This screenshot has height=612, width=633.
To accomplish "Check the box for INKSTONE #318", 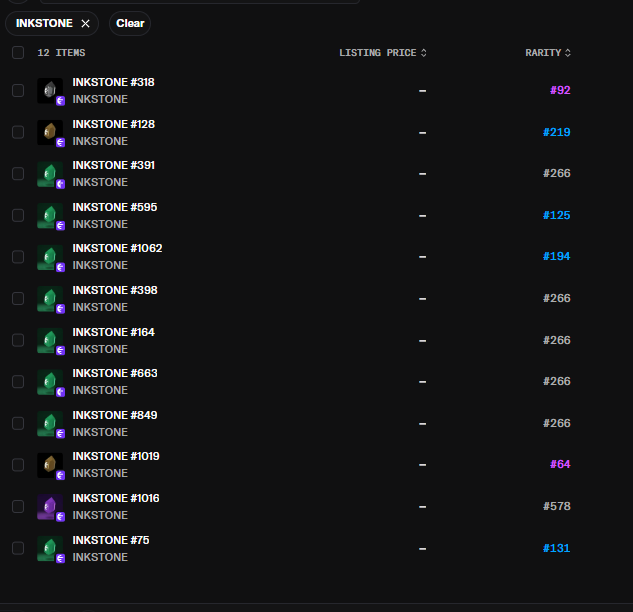I will tap(18, 90).
